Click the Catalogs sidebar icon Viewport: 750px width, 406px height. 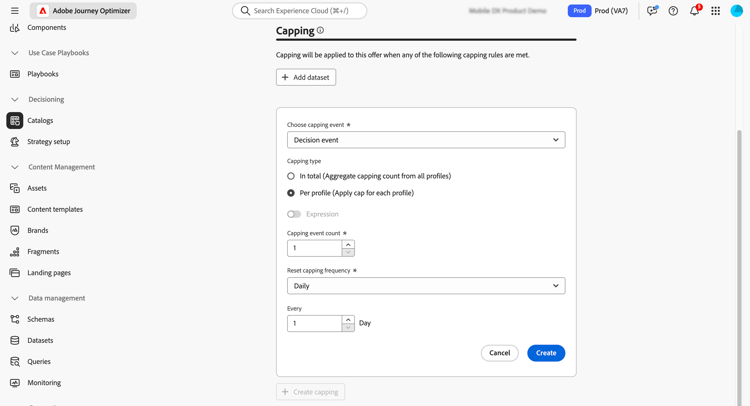click(15, 120)
